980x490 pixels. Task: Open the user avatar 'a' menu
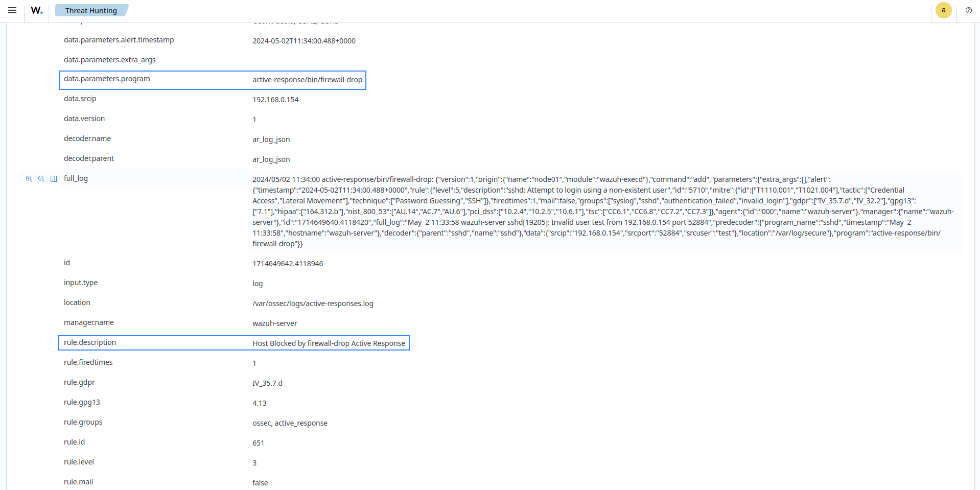tap(943, 10)
